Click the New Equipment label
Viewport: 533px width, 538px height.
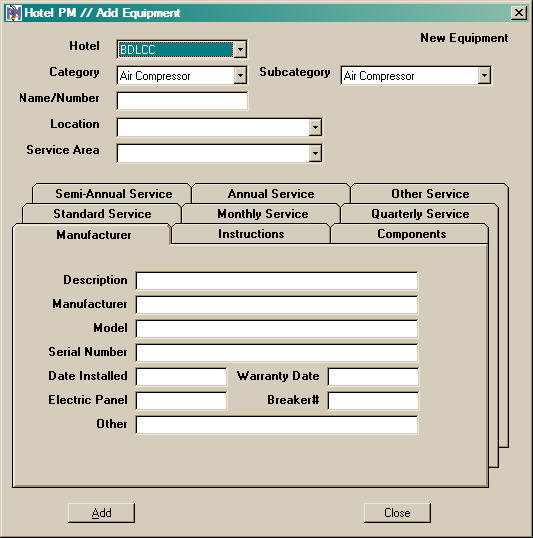tap(464, 38)
